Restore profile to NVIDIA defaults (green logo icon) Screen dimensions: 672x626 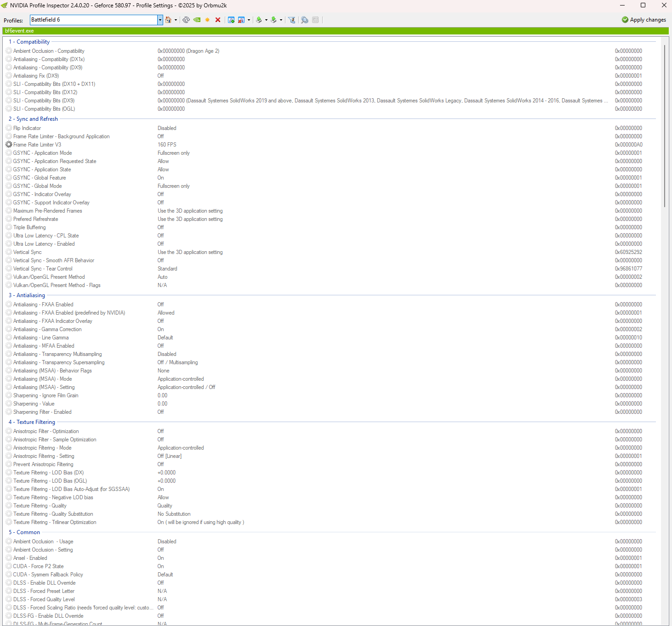click(197, 20)
